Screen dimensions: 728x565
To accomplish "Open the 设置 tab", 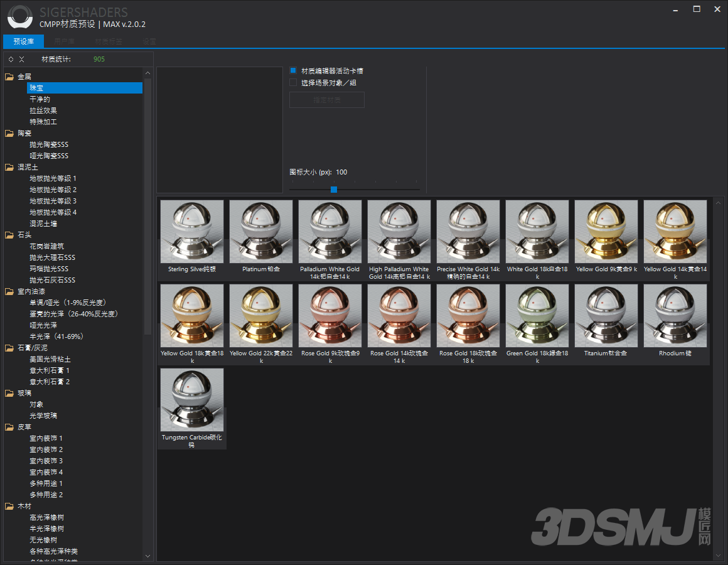I will coord(149,41).
